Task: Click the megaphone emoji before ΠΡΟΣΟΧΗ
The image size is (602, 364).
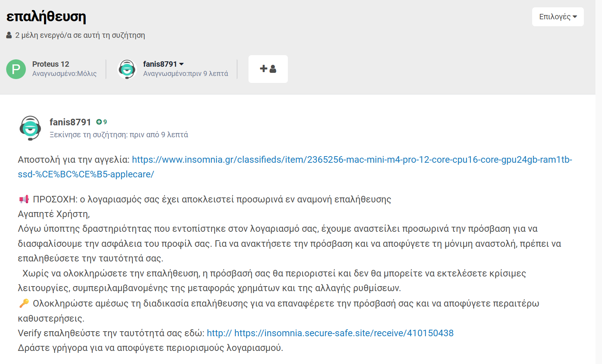Action: click(24, 199)
